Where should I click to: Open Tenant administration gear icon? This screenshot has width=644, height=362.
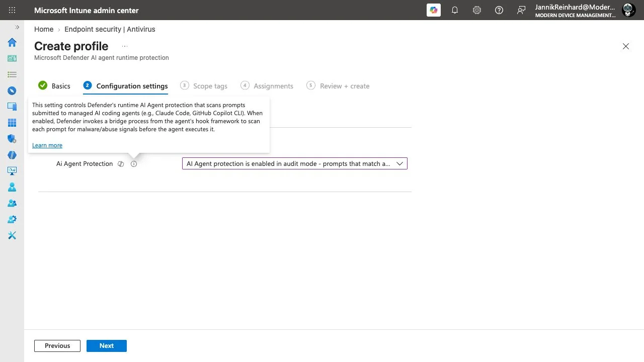point(12,219)
